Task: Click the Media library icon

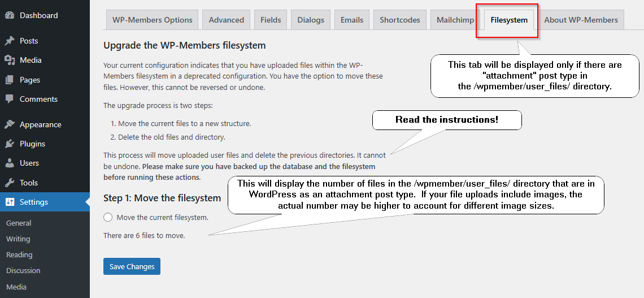Action: tap(10, 60)
